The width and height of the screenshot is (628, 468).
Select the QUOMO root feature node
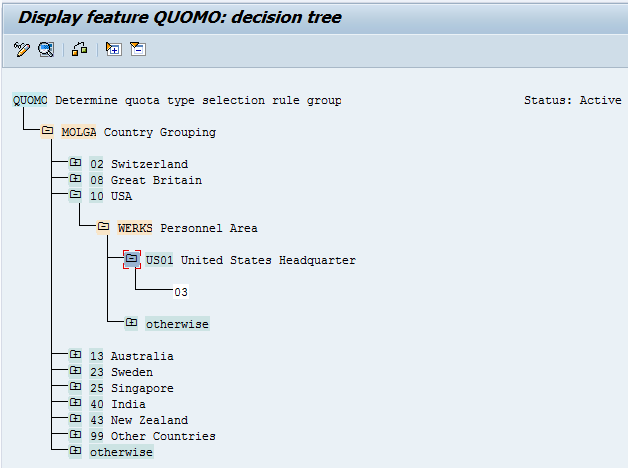30,100
